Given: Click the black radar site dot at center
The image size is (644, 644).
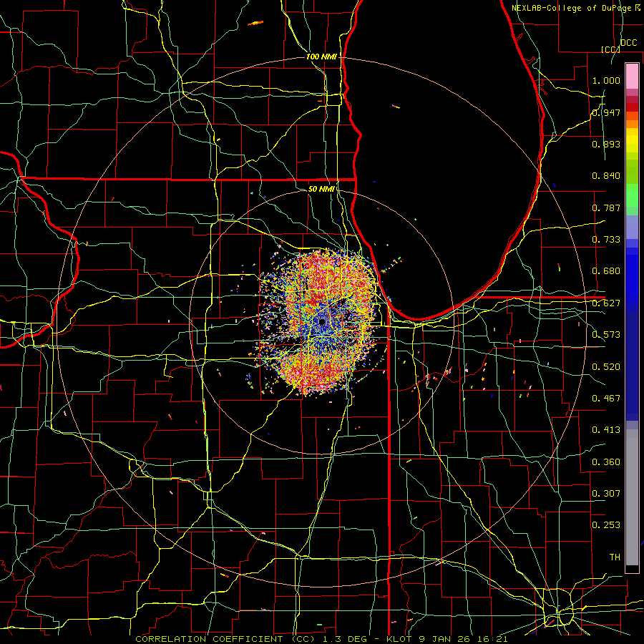Looking at the screenshot, I should pyautogui.click(x=322, y=321).
